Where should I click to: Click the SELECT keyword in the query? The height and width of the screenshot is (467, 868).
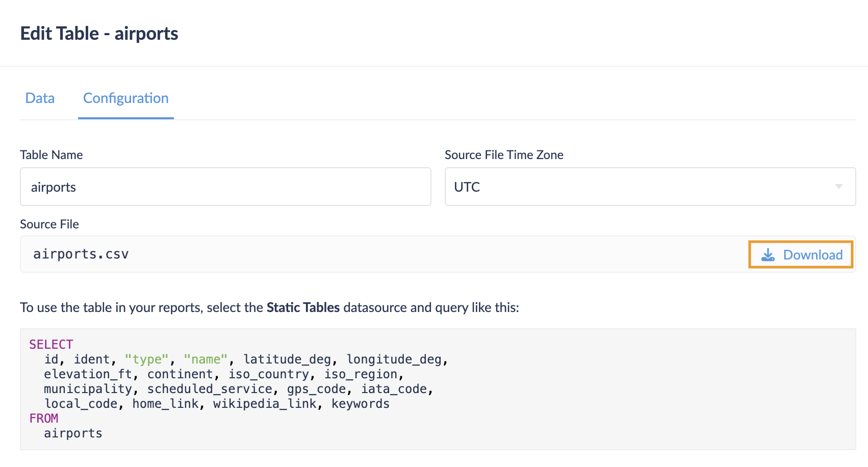click(51, 344)
